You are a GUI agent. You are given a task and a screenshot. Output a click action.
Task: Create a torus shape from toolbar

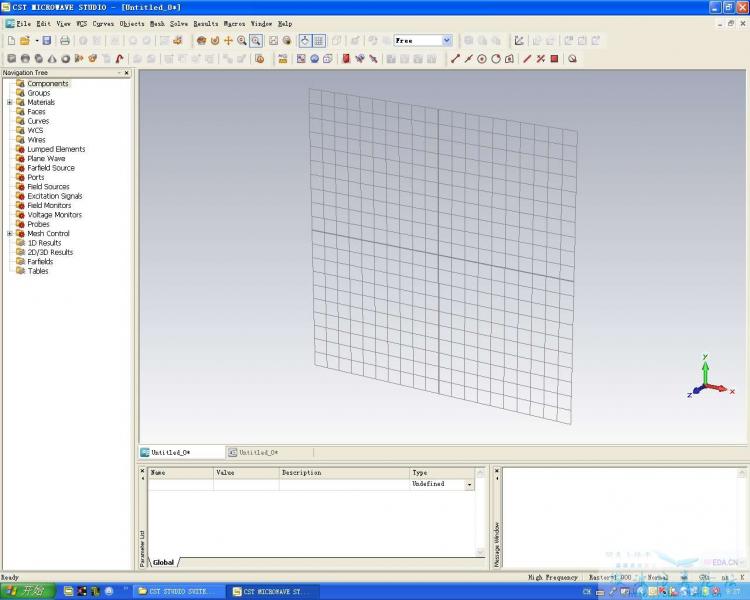65,59
